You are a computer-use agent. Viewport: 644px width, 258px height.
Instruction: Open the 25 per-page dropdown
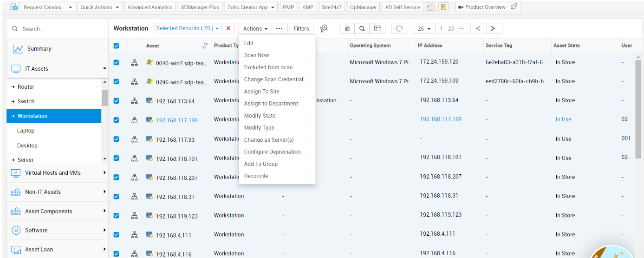(424, 29)
